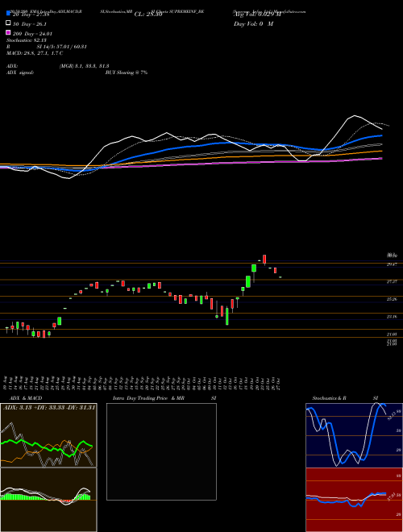The height and width of the screenshot is (532, 403).
Task: Open the MACD histogram chart panel
Action: 48,500
